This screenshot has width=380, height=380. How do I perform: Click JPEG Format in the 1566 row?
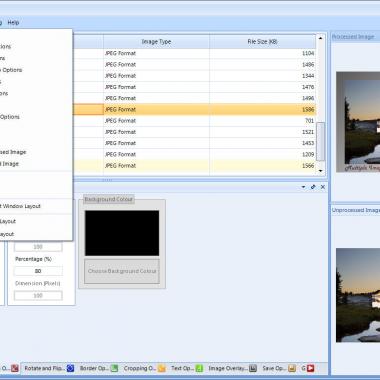click(x=120, y=166)
